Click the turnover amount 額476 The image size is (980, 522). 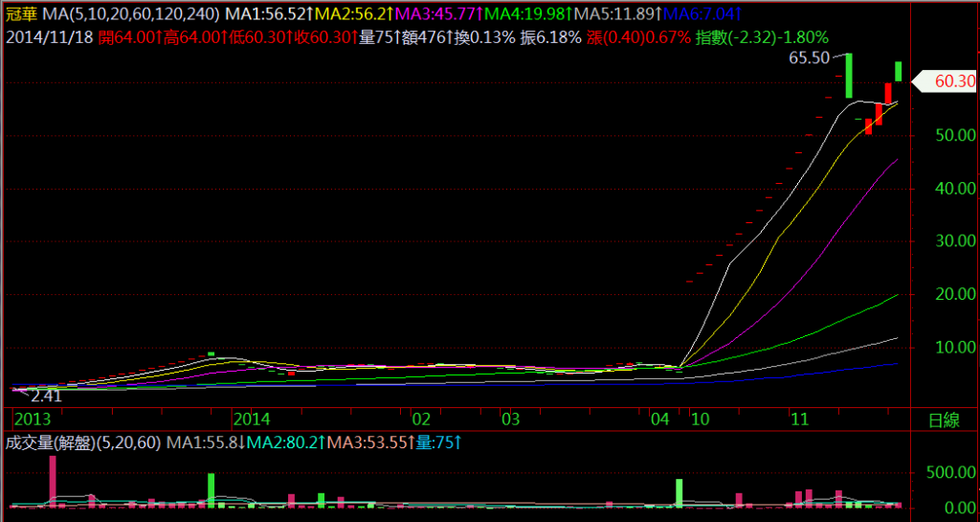tap(428, 37)
